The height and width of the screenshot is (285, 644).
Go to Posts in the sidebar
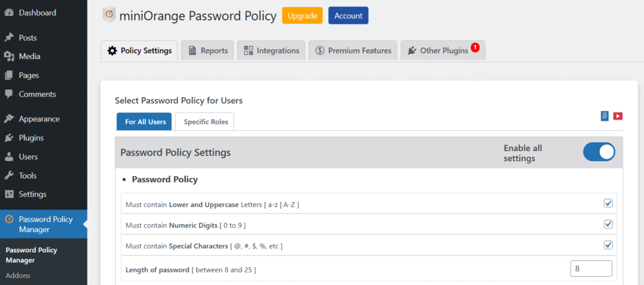[x=28, y=38]
